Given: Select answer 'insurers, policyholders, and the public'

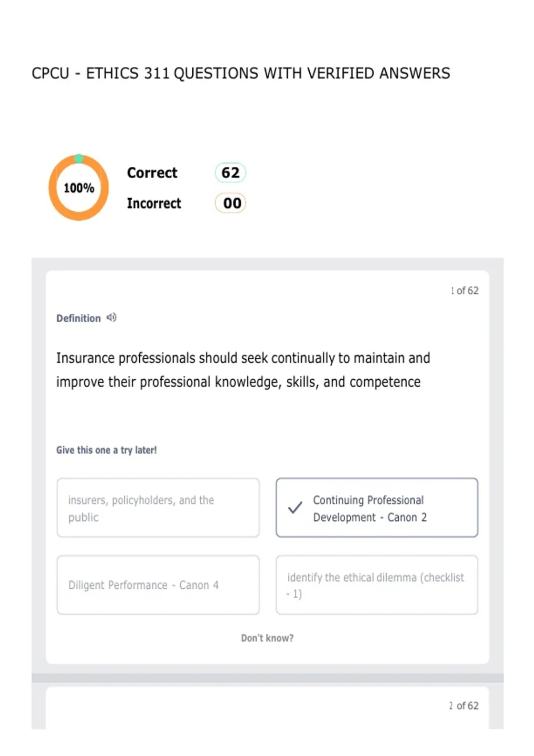Looking at the screenshot, I should (158, 508).
